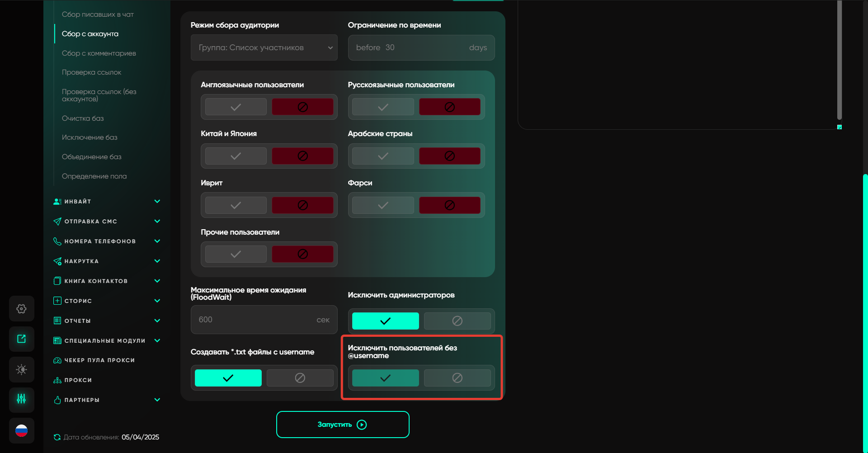
Task: Toggle the brightness theme icon
Action: click(x=21, y=369)
